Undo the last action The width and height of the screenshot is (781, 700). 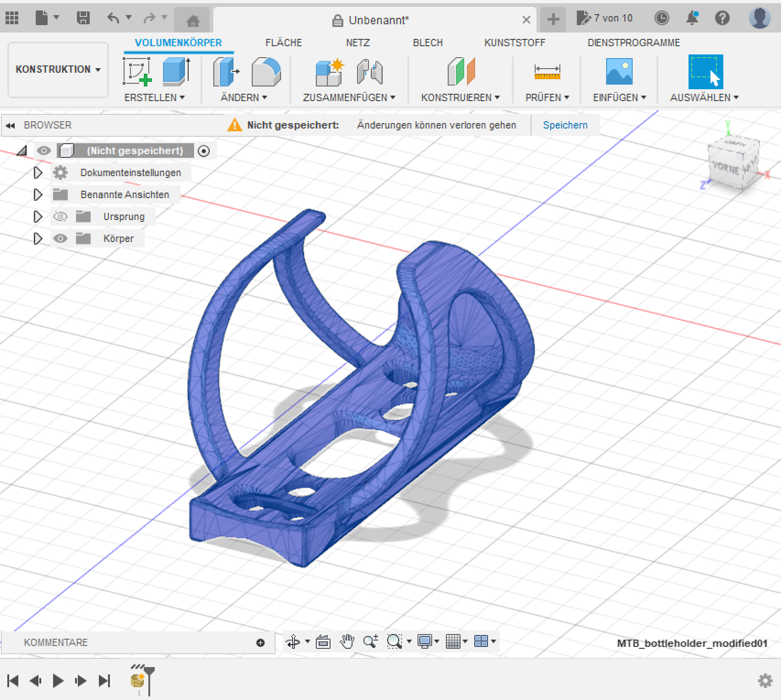coord(114,18)
